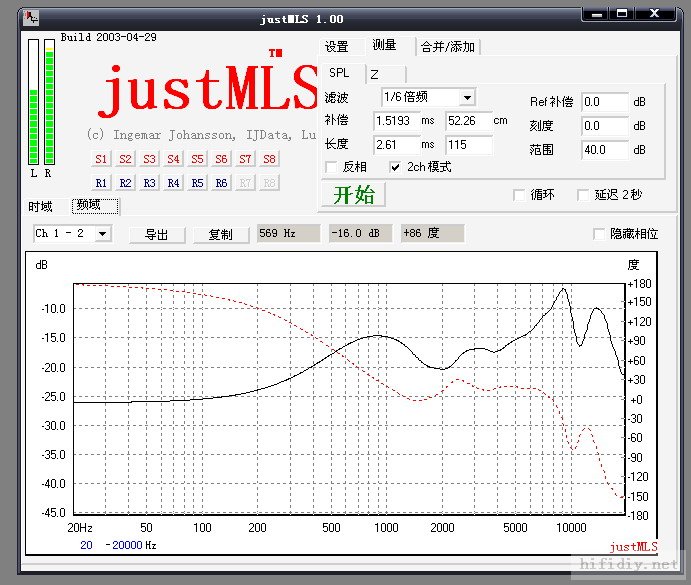Recall measurement slot R3
The height and width of the screenshot is (585, 691).
tap(149, 183)
